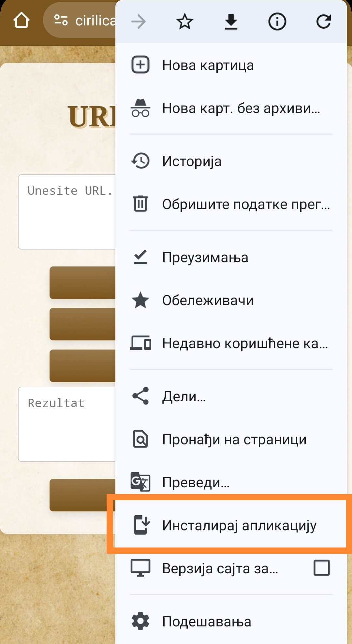This screenshot has height=644, width=352.
Task: Bookmark the page with the star icon
Action: click(x=185, y=21)
